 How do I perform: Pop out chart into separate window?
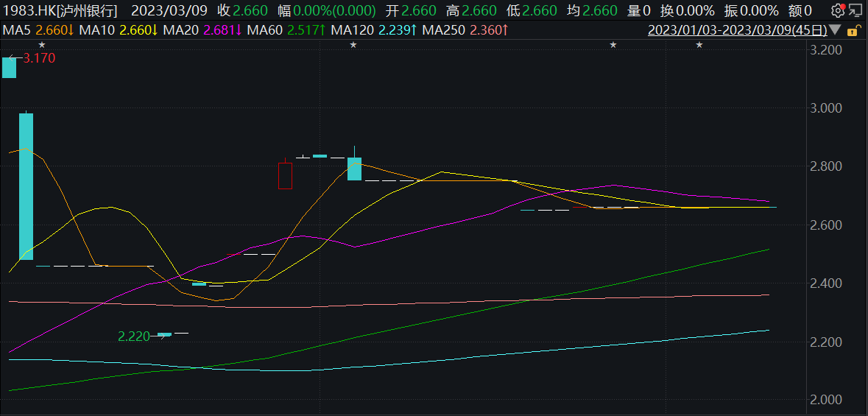855,10
